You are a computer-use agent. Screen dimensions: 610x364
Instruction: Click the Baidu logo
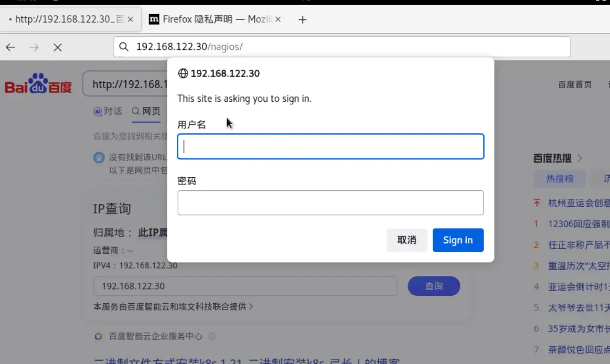coord(38,83)
